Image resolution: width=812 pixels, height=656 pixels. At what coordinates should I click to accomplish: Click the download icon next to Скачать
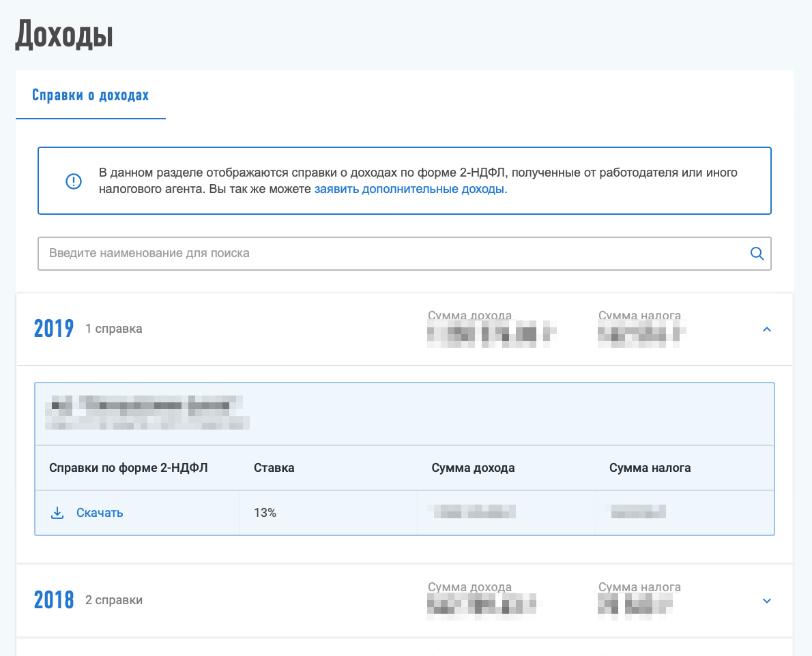tap(57, 513)
